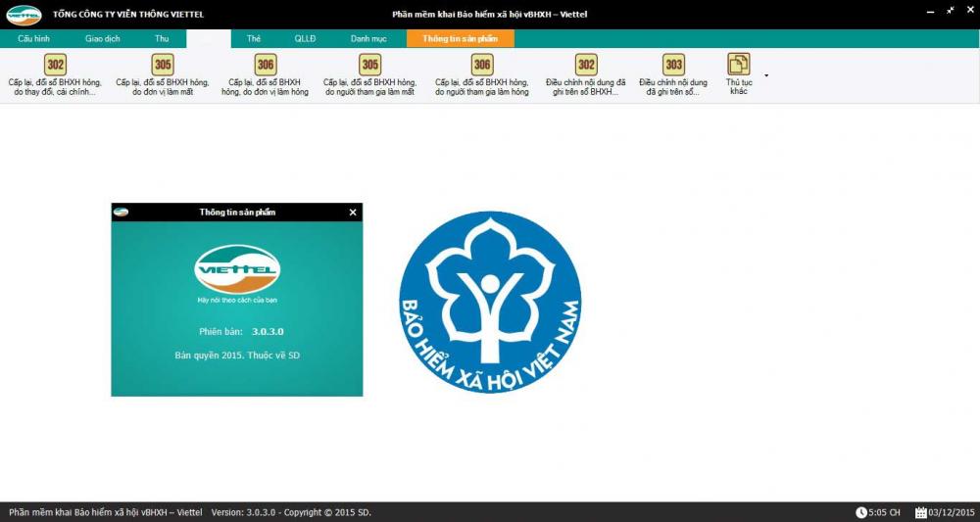Click the 303 Điều chỉnh nội dung icon

click(x=673, y=65)
